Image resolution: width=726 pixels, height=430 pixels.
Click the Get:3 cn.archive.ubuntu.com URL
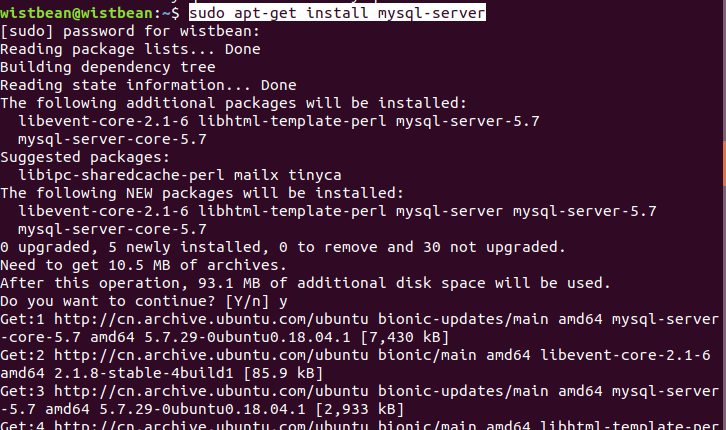click(x=211, y=392)
